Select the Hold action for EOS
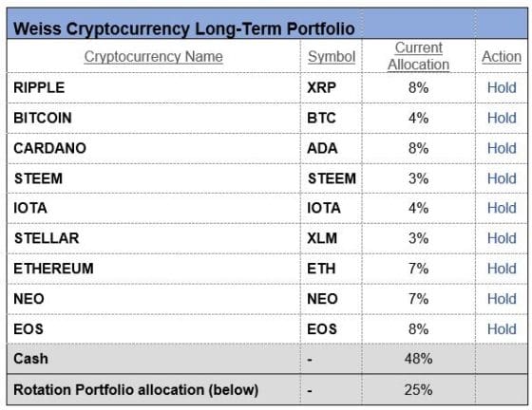Viewport: 532px width, 410px height. (502, 329)
